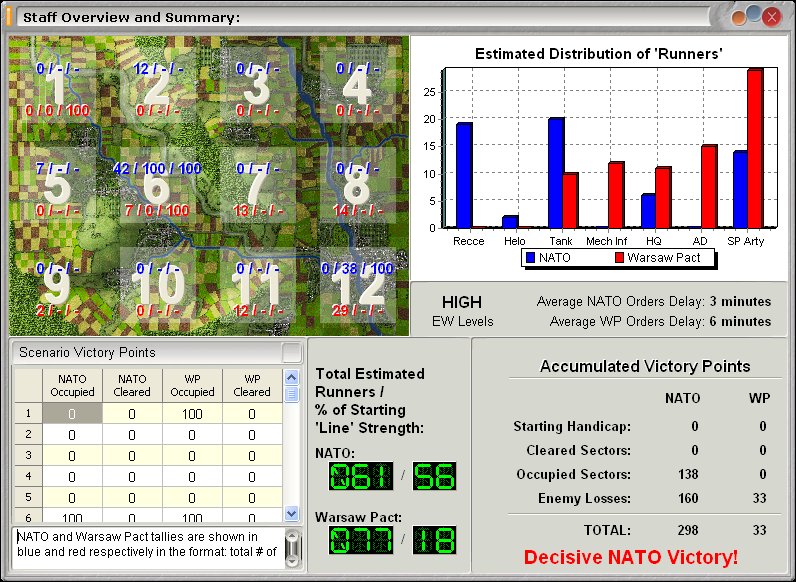796x582 pixels.
Task: Click the victory points table scrollbar thumb
Action: [291, 394]
